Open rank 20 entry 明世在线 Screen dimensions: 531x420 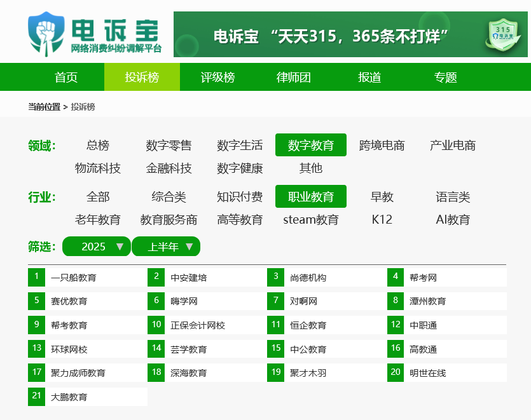(x=447, y=373)
